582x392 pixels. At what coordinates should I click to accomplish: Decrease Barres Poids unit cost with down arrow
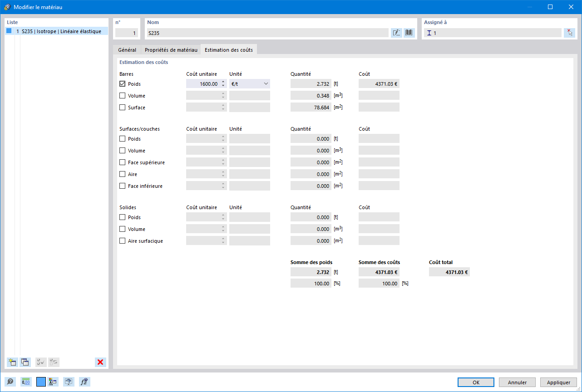[223, 86]
